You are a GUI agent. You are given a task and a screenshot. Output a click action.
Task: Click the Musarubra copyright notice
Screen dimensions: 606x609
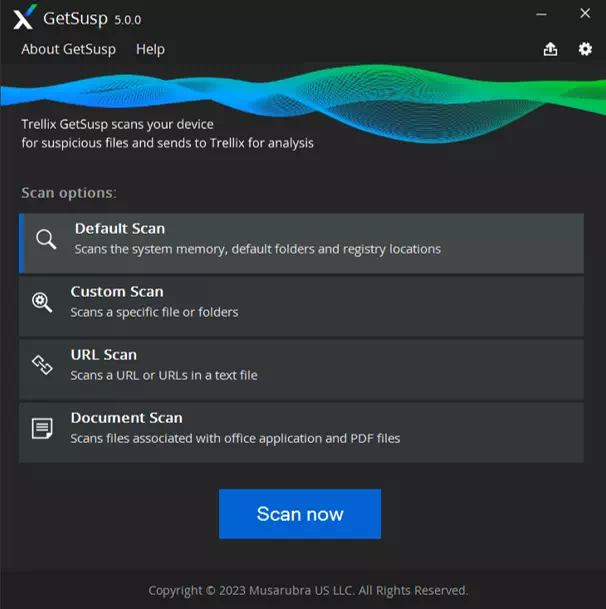[x=308, y=590]
